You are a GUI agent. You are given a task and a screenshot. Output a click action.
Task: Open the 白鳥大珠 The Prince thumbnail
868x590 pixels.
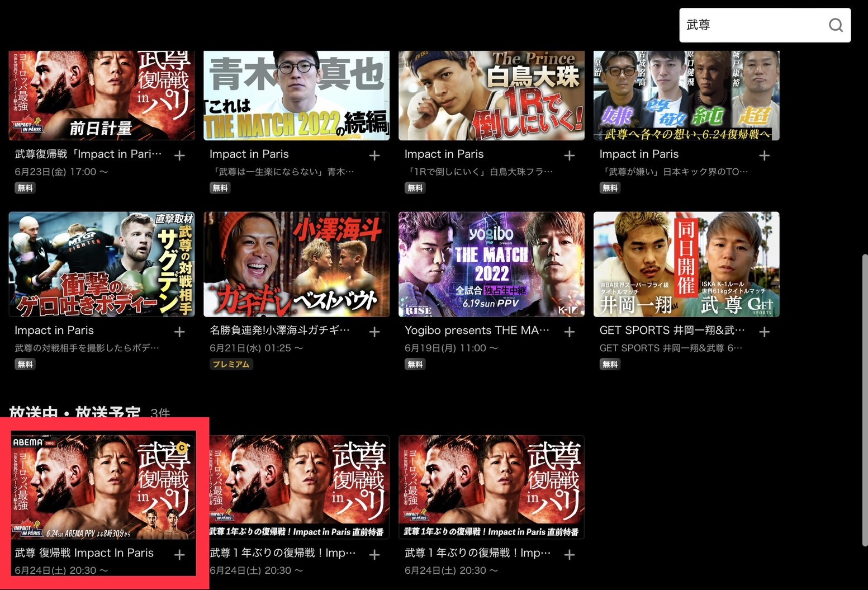point(491,95)
